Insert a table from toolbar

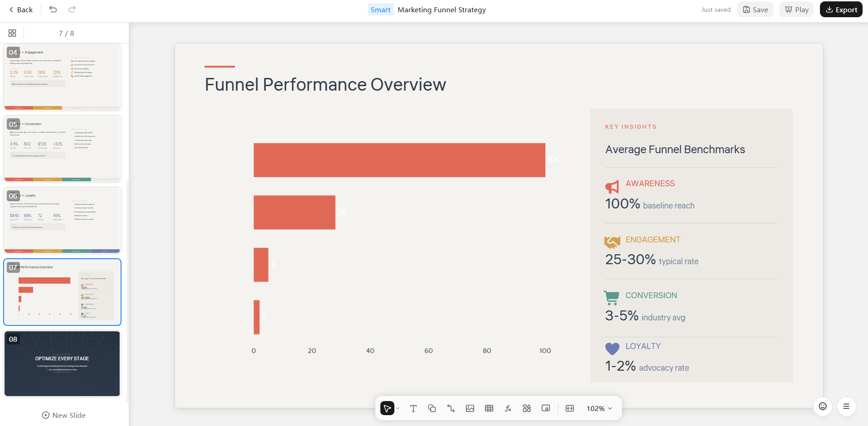click(x=489, y=408)
